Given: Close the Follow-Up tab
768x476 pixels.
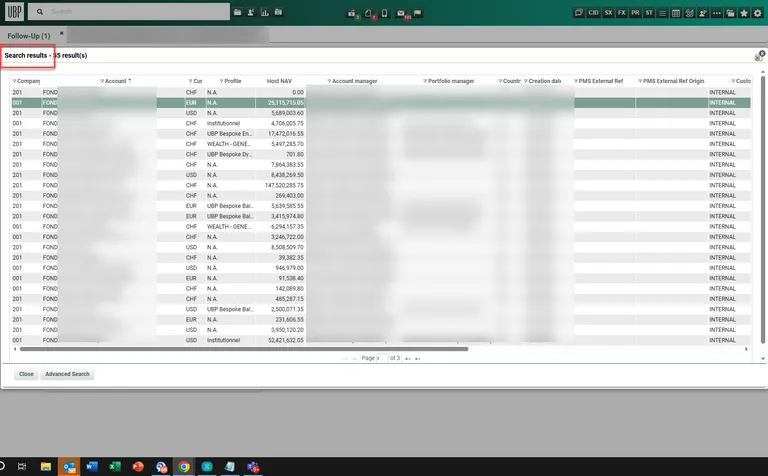Looking at the screenshot, I should pyautogui.click(x=61, y=33).
